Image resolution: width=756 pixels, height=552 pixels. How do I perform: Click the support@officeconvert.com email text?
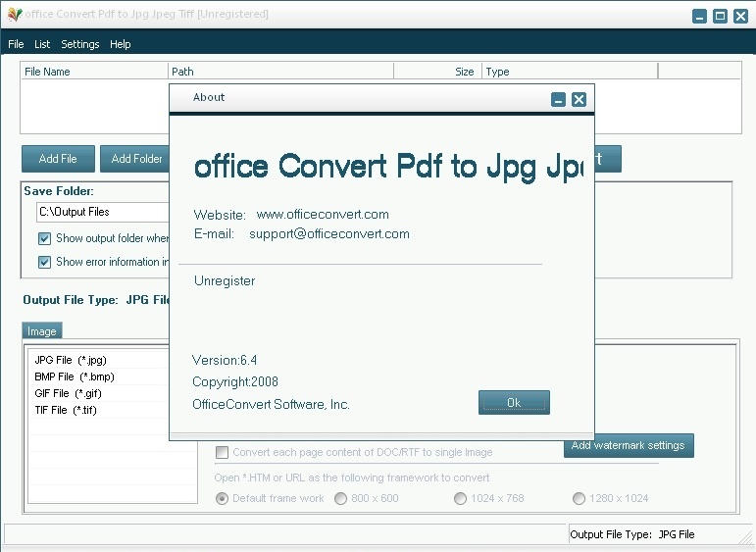coord(329,234)
